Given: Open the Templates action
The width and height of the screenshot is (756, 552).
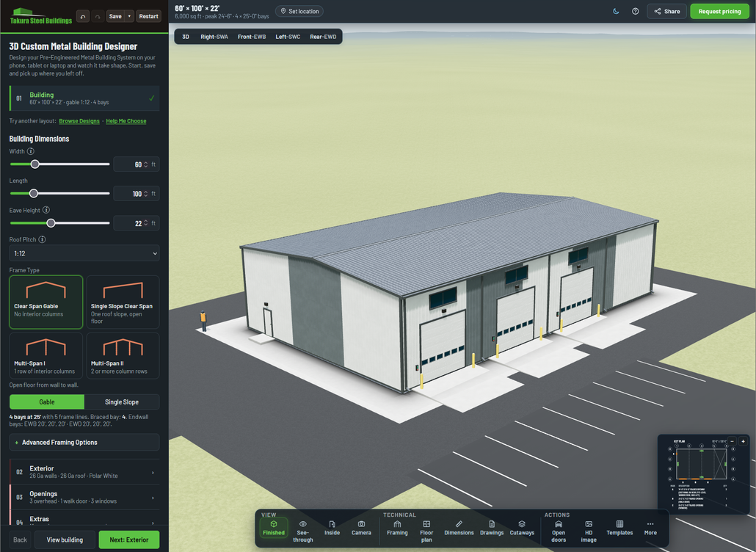Looking at the screenshot, I should pos(619,528).
